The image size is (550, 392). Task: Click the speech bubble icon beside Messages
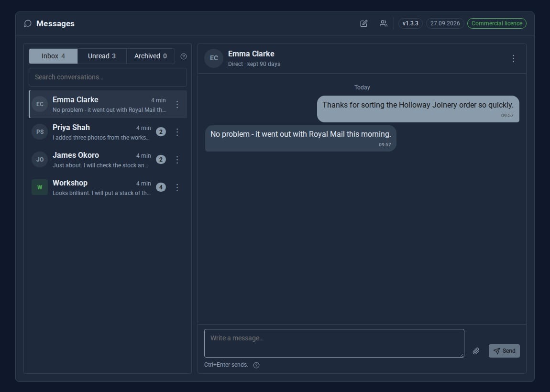pos(28,23)
